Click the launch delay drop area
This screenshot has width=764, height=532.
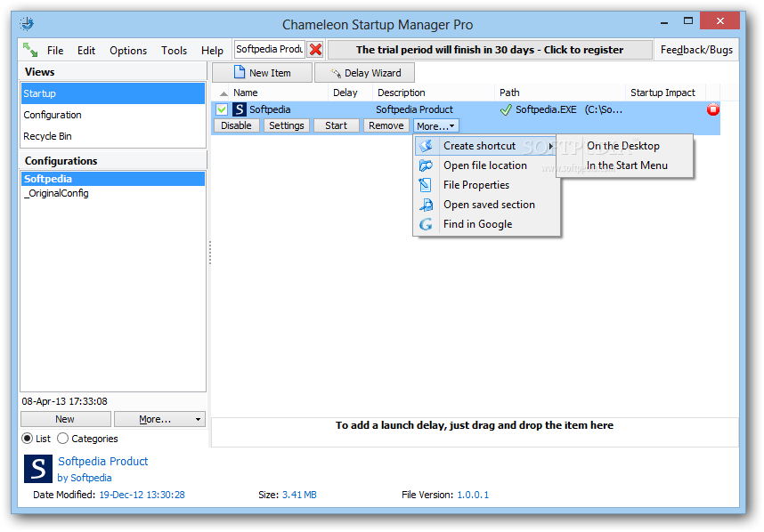pos(475,432)
